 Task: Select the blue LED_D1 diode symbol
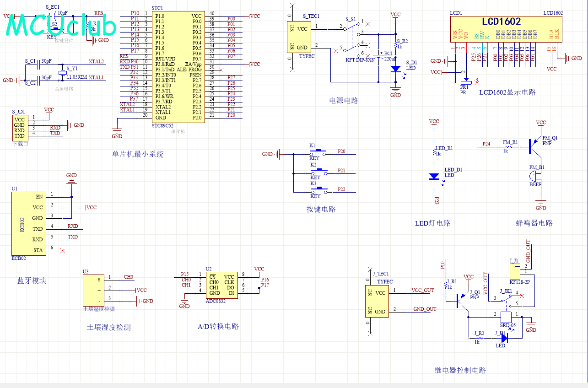tap(434, 176)
